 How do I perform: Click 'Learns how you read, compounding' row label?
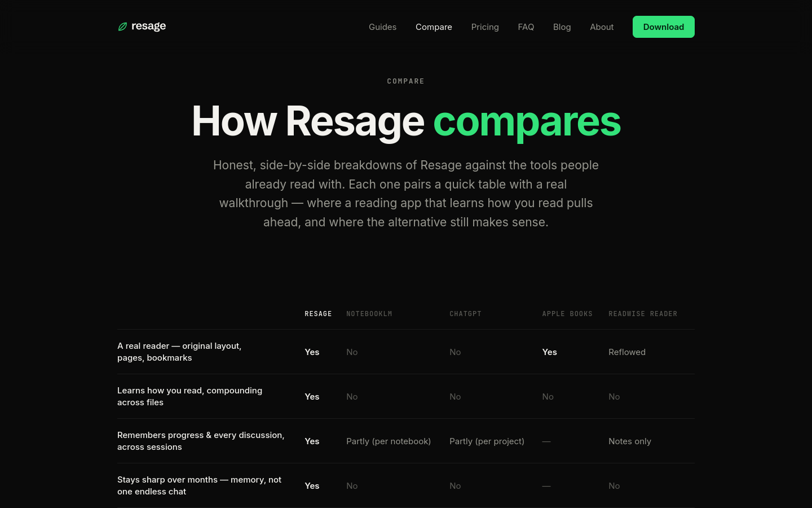click(189, 396)
